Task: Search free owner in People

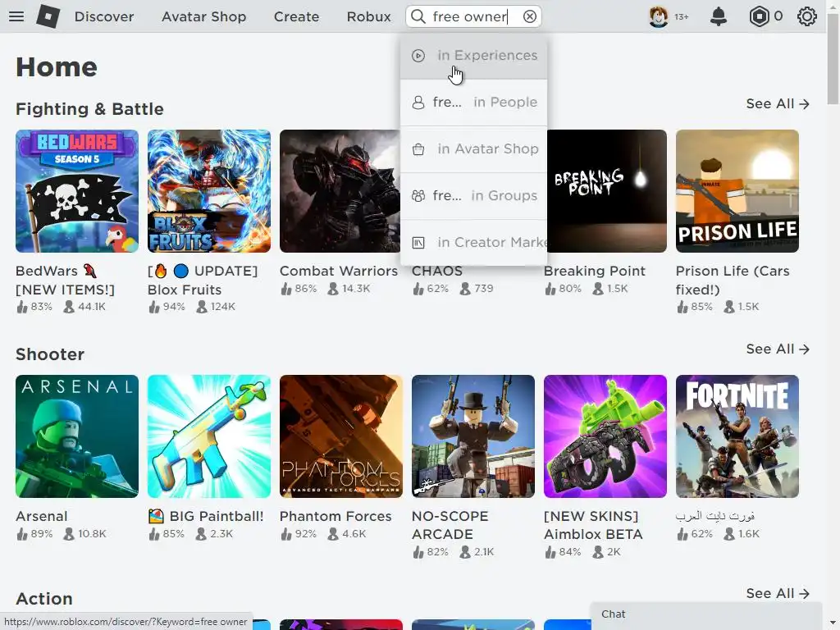Action: pos(473,103)
